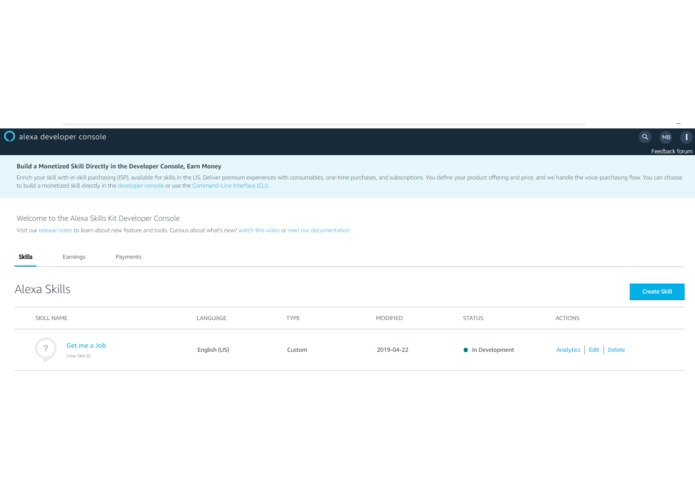Click the Create Skill button
Viewport: 695px width, 494px height.
657,292
